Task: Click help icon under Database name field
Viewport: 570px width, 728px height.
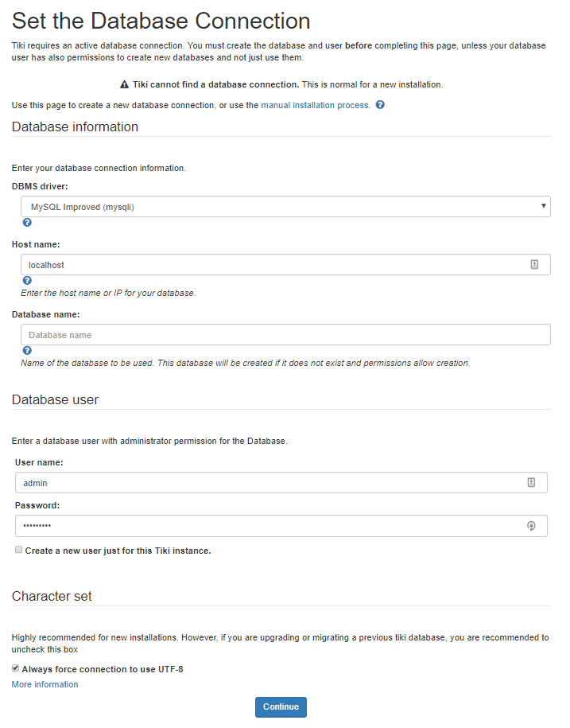Action: click(x=27, y=350)
